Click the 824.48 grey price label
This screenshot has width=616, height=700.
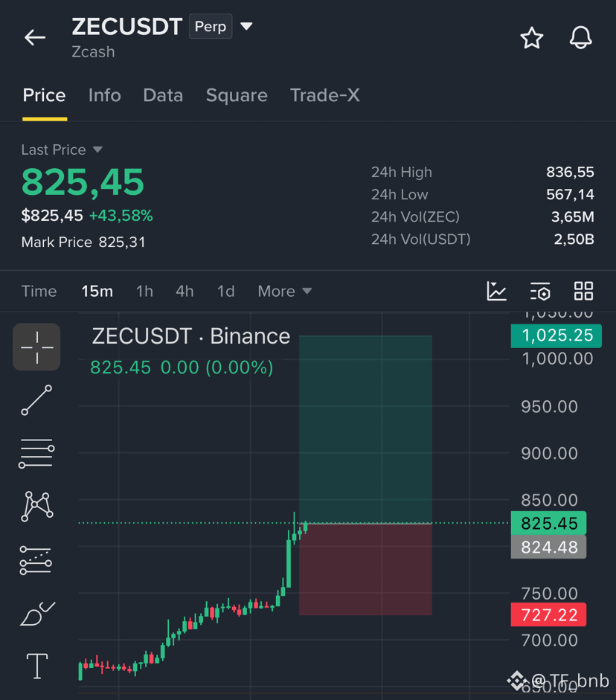coord(548,547)
